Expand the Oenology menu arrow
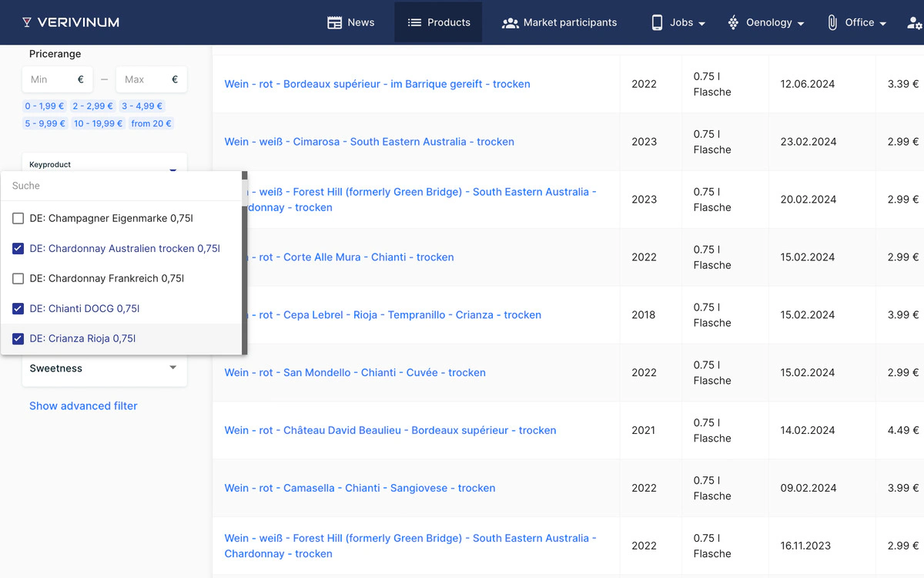Screen dimensions: 924x578 pos(801,24)
